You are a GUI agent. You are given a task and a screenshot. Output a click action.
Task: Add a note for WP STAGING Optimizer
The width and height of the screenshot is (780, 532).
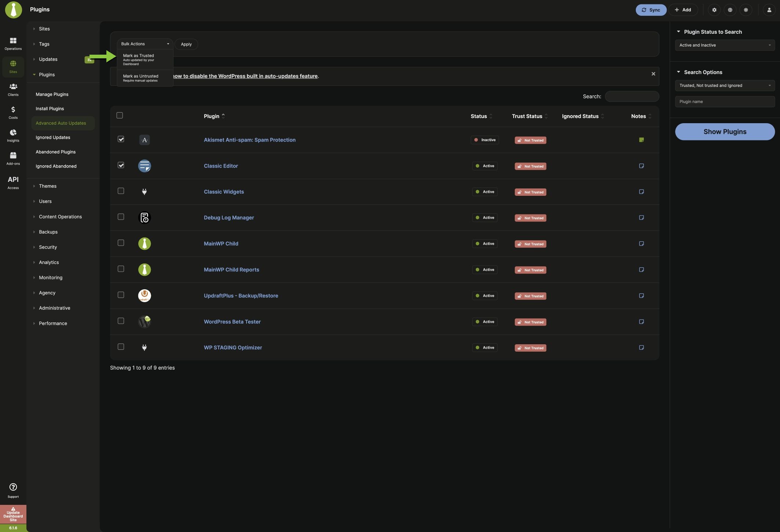click(641, 348)
